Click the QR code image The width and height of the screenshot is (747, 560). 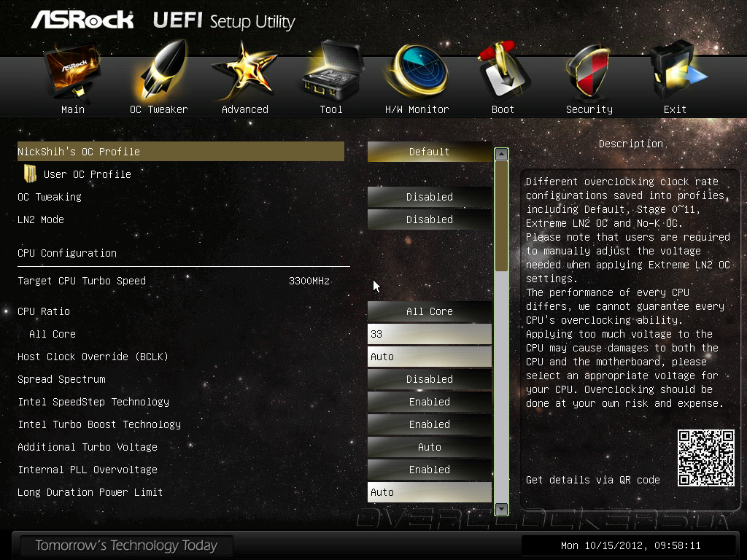[706, 458]
